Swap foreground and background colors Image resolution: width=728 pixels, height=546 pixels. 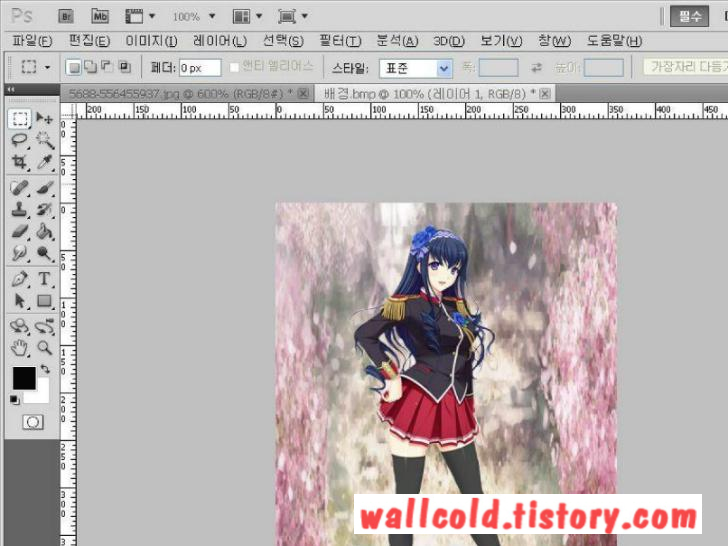click(45, 369)
